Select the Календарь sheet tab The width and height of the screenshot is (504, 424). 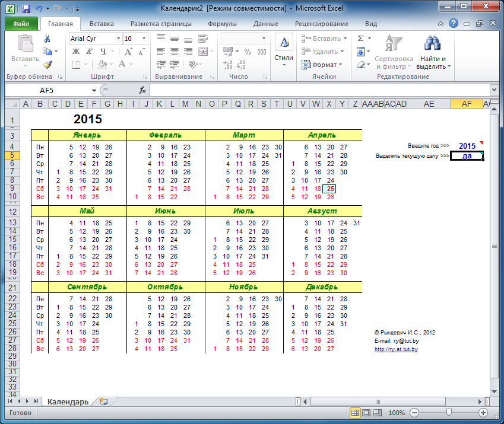pyautogui.click(x=68, y=401)
